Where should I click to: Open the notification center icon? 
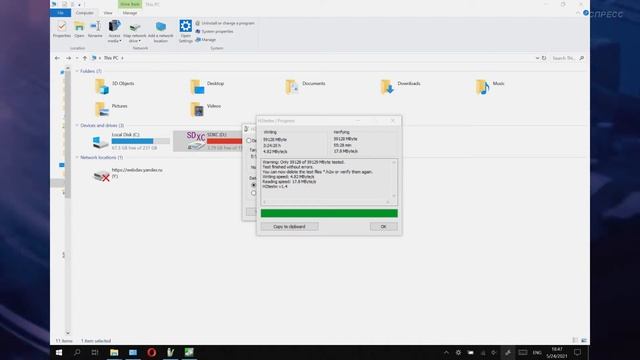tap(577, 352)
